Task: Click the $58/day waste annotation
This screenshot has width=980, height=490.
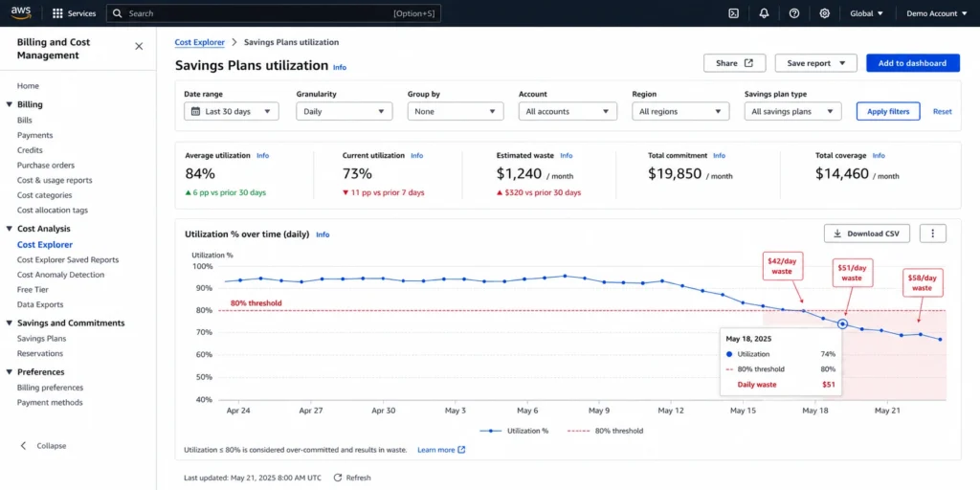Action: (x=923, y=282)
